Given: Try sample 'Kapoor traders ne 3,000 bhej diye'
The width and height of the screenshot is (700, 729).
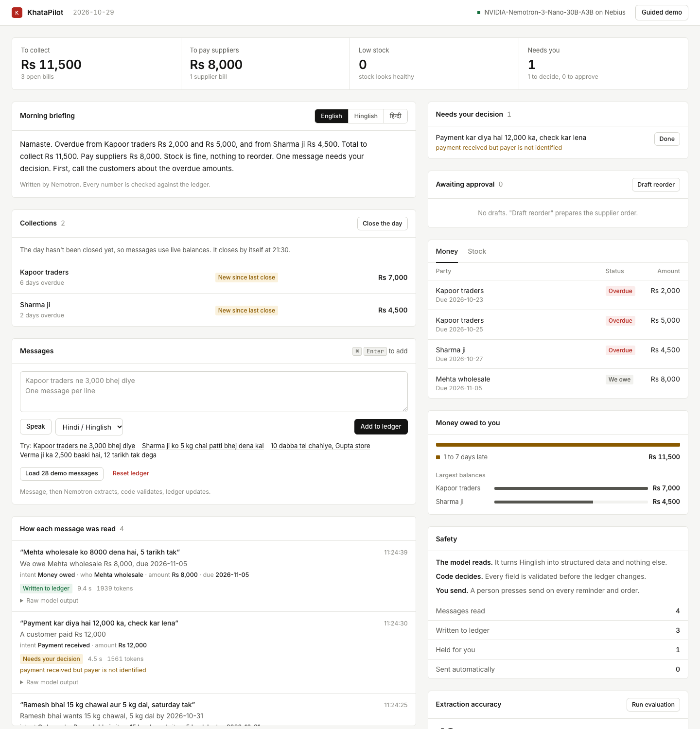Looking at the screenshot, I should pyautogui.click(x=84, y=446).
